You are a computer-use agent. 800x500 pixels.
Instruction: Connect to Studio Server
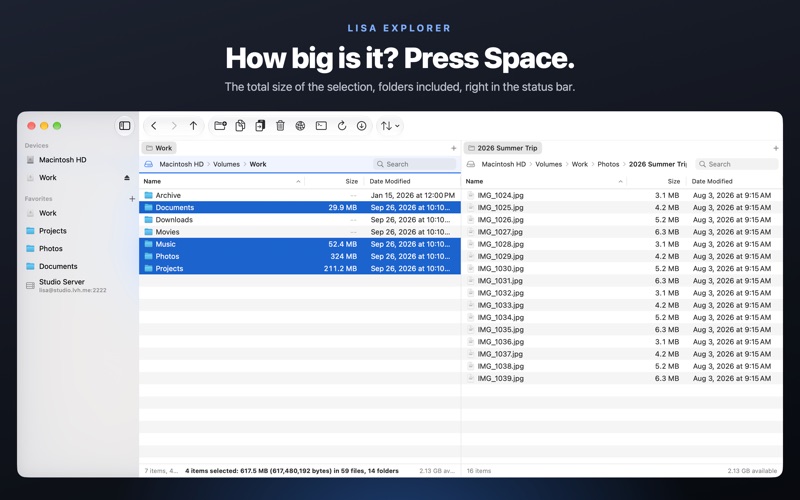(78, 285)
